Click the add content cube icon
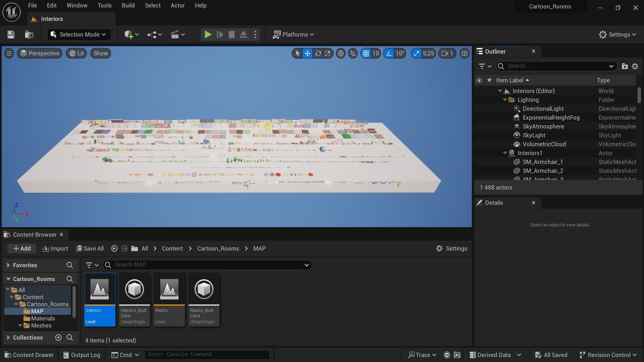 click(129, 35)
